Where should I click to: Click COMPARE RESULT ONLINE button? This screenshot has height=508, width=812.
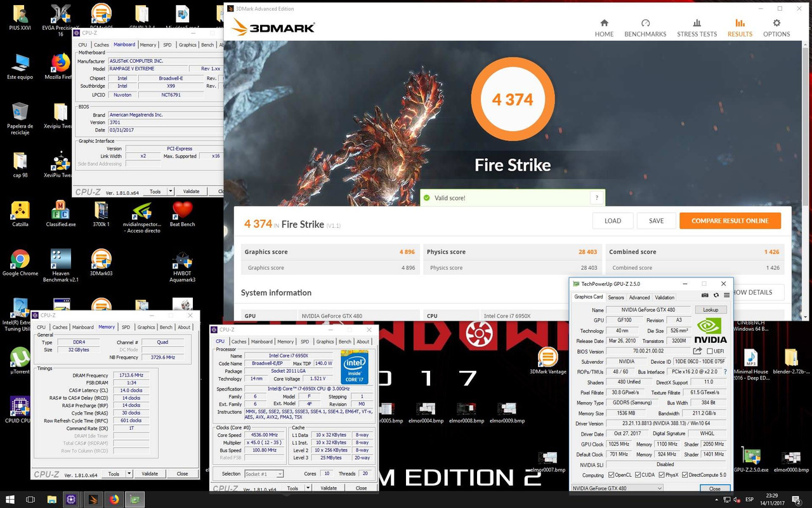click(x=730, y=221)
